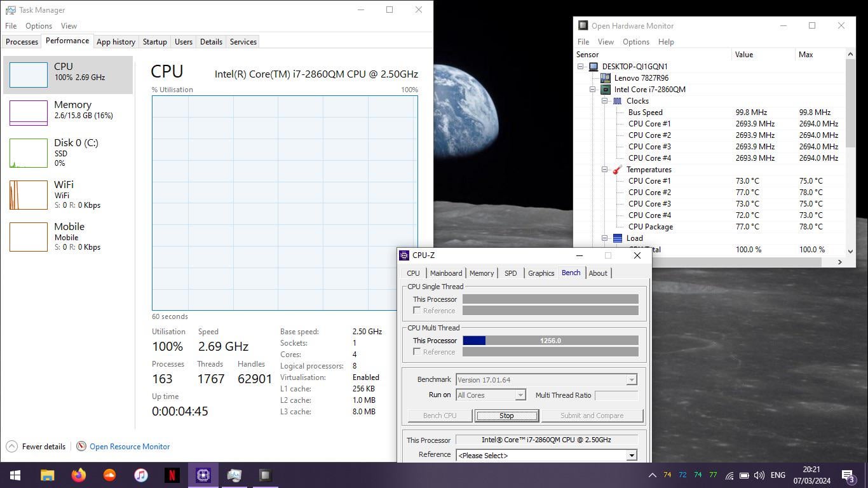Collapse the DESKTOP-QI1GQN1 tree node
The image size is (868, 488).
580,67
